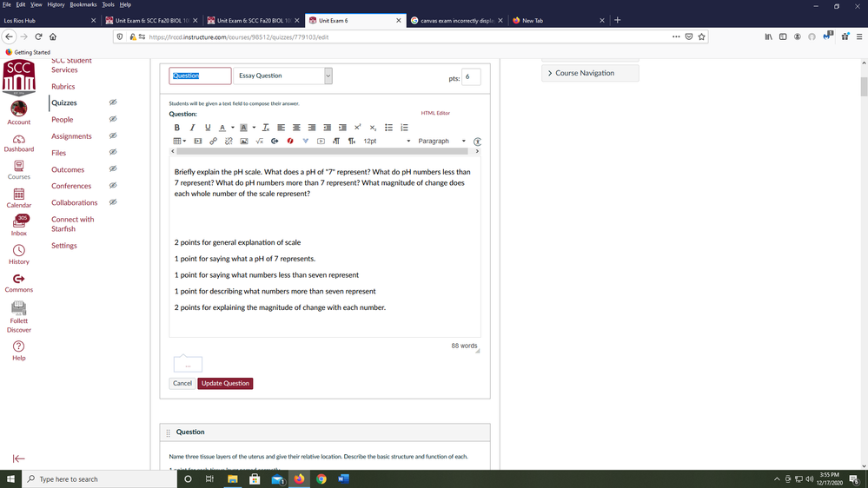Click the outdent icon

tap(328, 128)
